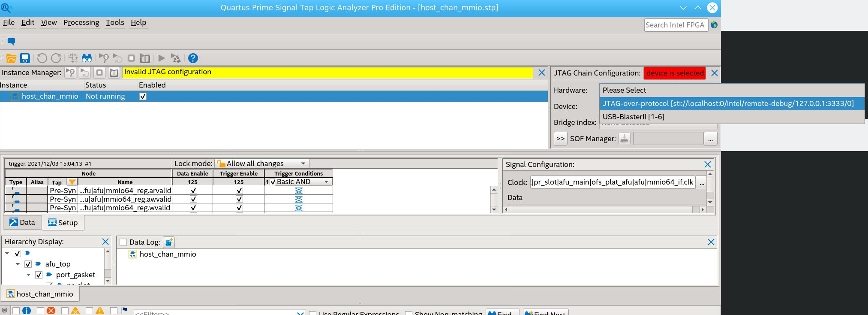Open the Processing menu
The height and width of the screenshot is (315, 868).
(81, 22)
